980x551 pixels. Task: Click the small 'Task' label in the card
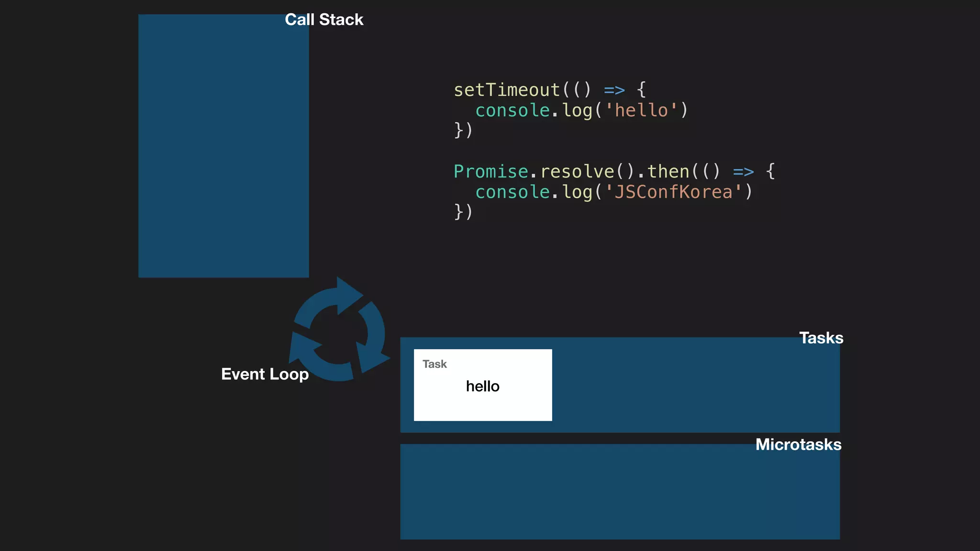pyautogui.click(x=434, y=364)
